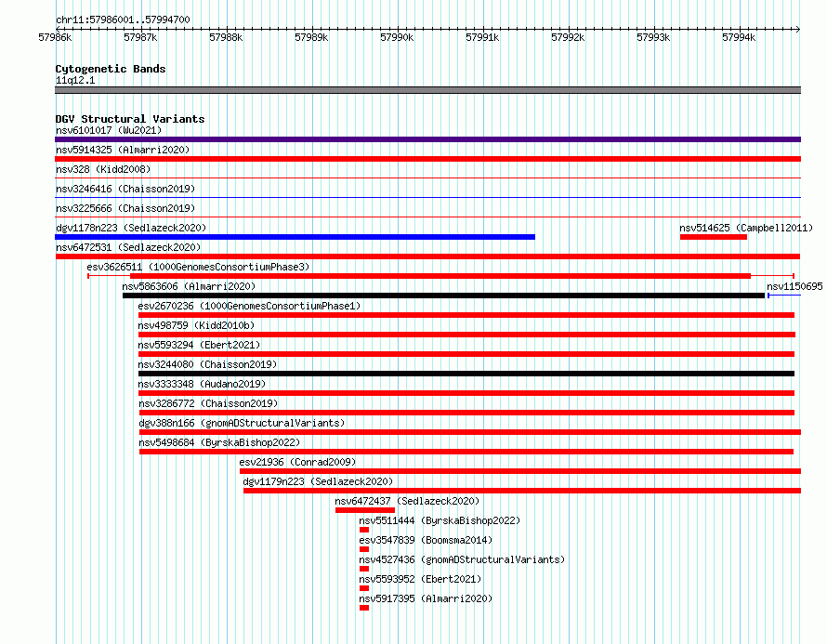Click nsv4527436 (gnomADStructuralVariants) label
Screen dimensions: 827x644
tap(462, 559)
